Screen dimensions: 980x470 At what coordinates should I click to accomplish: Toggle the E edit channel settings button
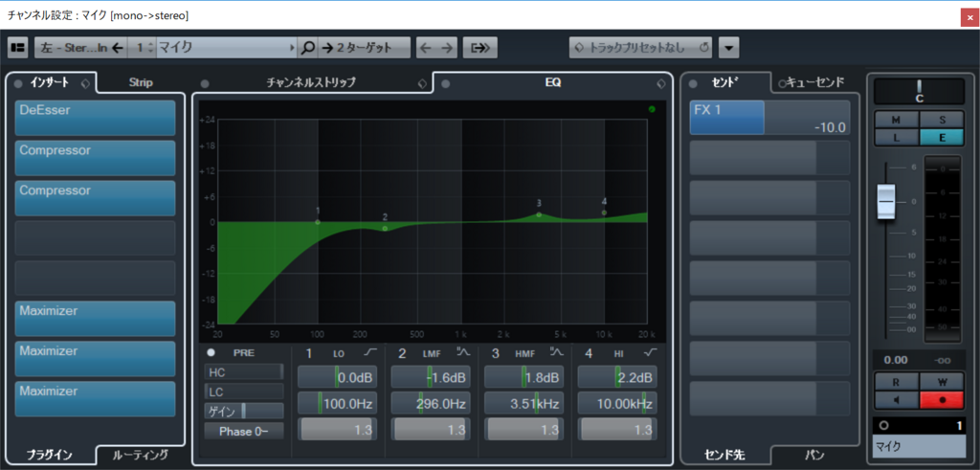pyautogui.click(x=942, y=137)
